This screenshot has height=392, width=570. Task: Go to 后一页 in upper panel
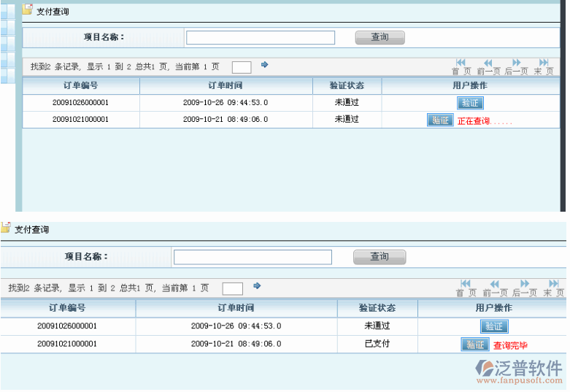tap(516, 67)
